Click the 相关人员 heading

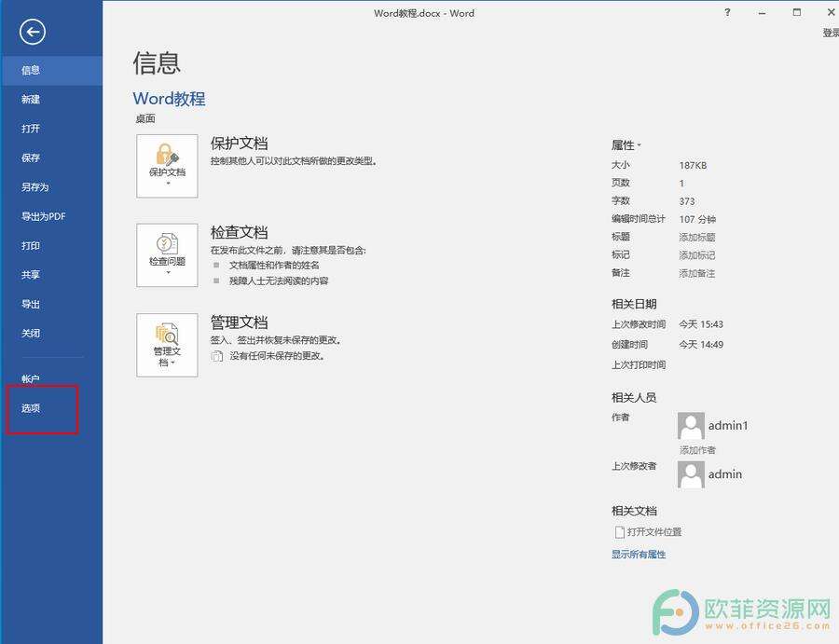(x=634, y=397)
